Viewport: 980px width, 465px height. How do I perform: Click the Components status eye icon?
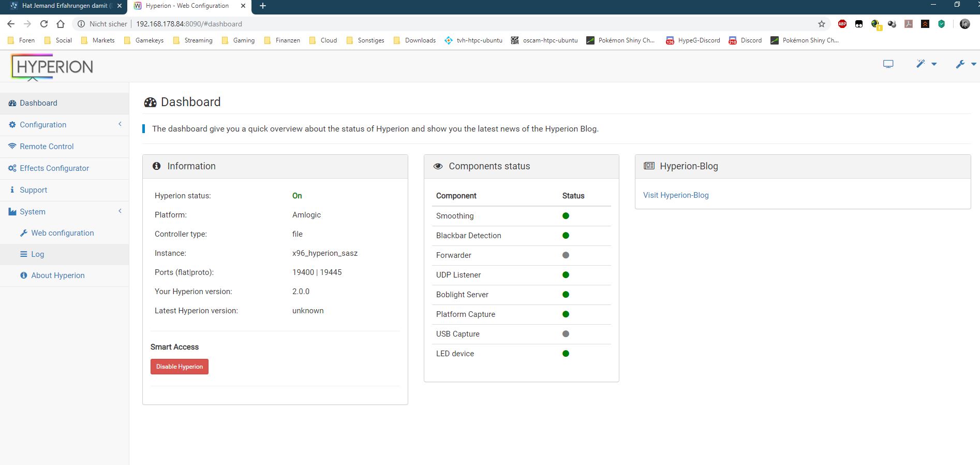coord(438,166)
